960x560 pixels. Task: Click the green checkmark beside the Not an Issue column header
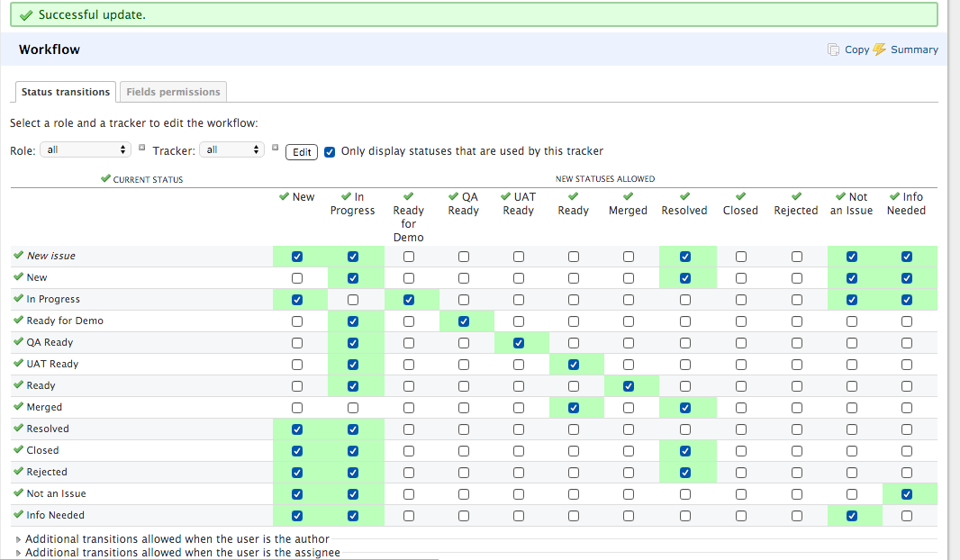coord(841,196)
